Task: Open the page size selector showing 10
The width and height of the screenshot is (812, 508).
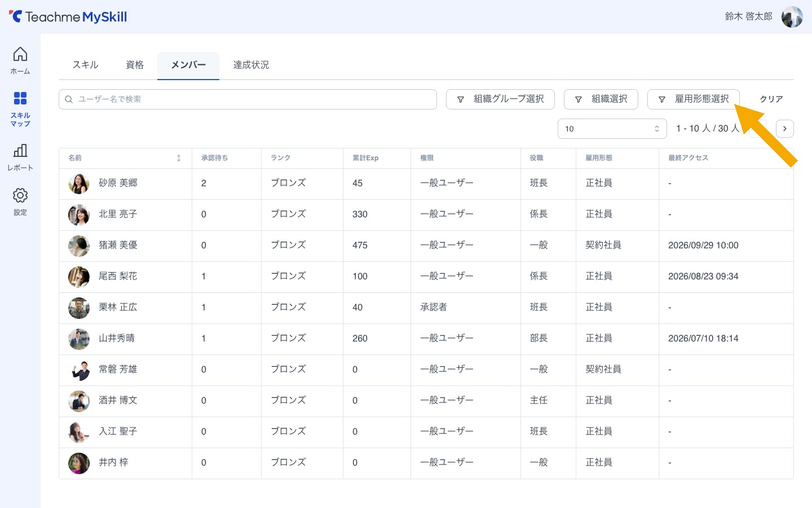Action: pyautogui.click(x=612, y=129)
